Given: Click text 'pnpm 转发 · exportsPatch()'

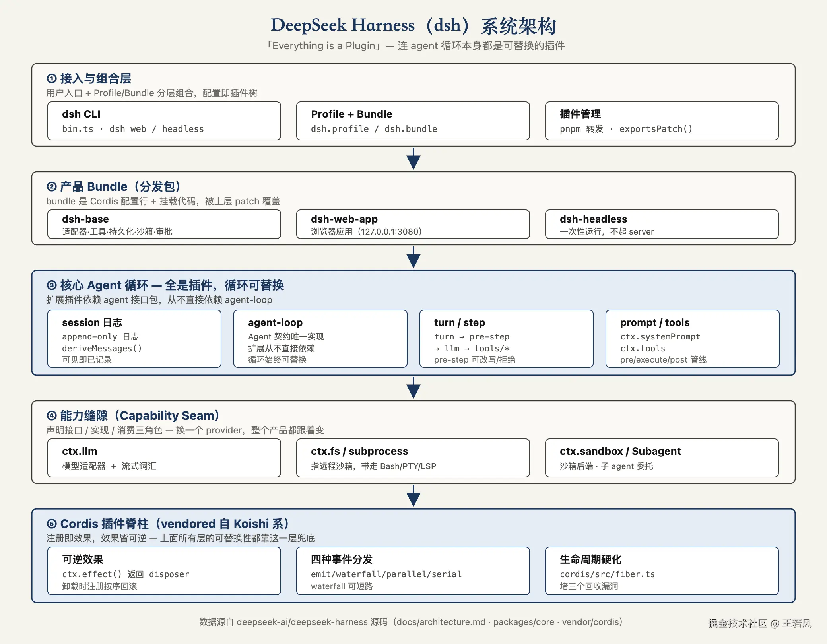Looking at the screenshot, I should click(x=626, y=129).
